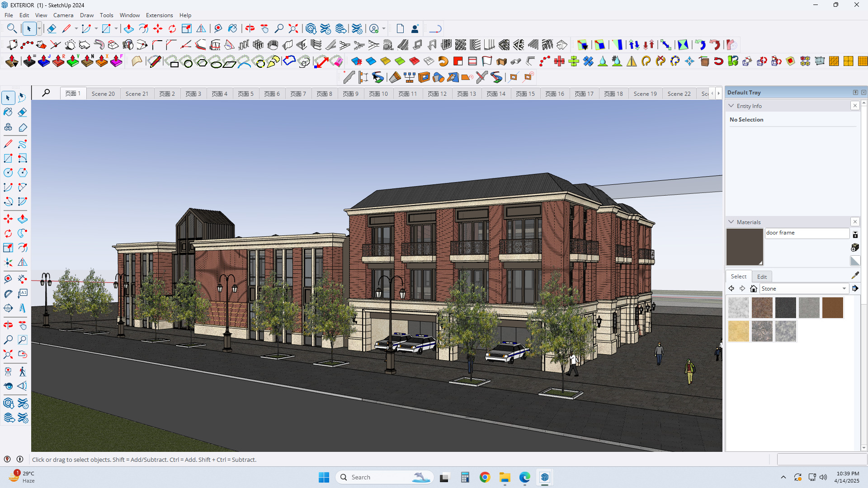Click the Windows taskbar Search box
The height and width of the screenshot is (488, 868).
384,477
